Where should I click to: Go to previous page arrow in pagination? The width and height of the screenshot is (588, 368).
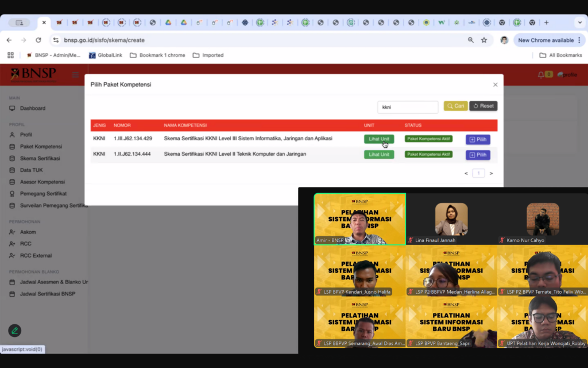[466, 173]
